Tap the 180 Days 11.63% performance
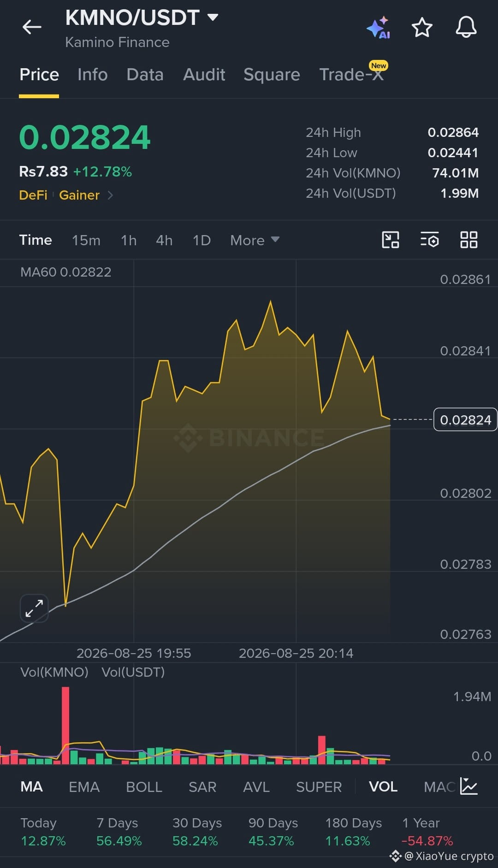The width and height of the screenshot is (498, 868). [353, 832]
